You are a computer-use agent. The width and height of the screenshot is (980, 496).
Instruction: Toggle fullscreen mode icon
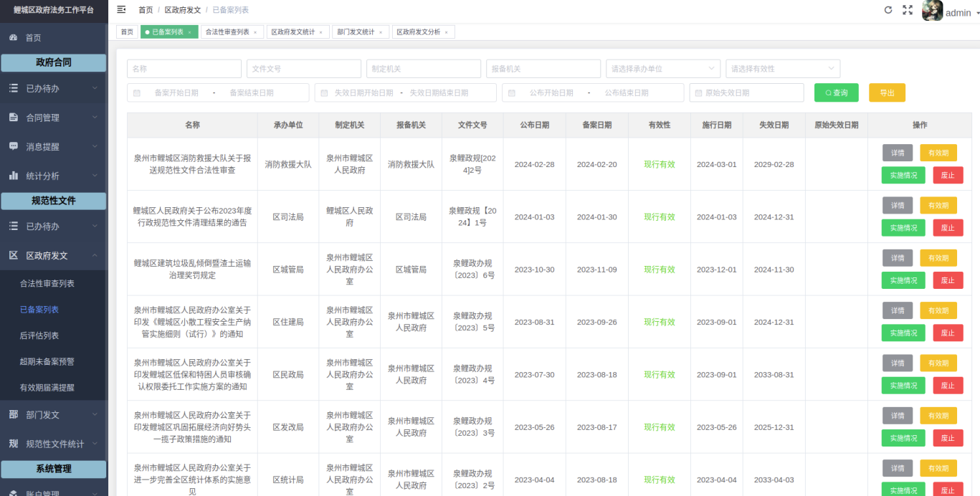908,10
